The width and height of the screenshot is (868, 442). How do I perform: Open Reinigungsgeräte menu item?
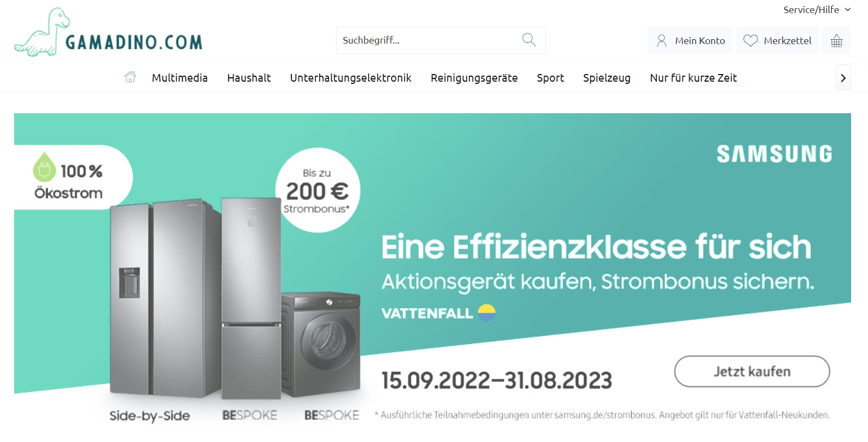coord(474,78)
